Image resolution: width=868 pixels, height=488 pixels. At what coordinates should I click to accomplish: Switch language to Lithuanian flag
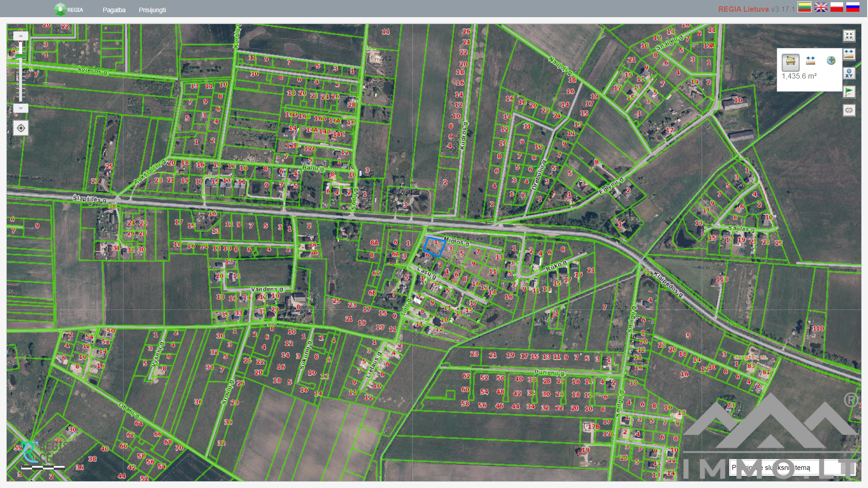[x=804, y=7]
